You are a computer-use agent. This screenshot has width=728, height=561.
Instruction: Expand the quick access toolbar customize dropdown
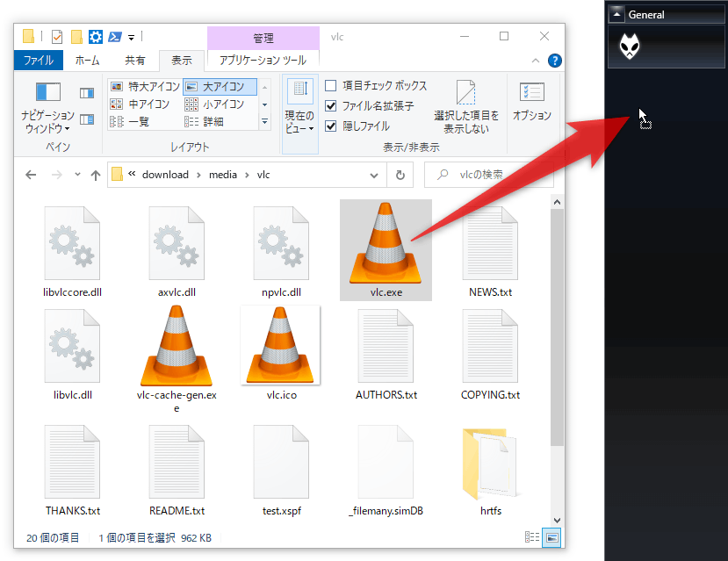[x=132, y=37]
